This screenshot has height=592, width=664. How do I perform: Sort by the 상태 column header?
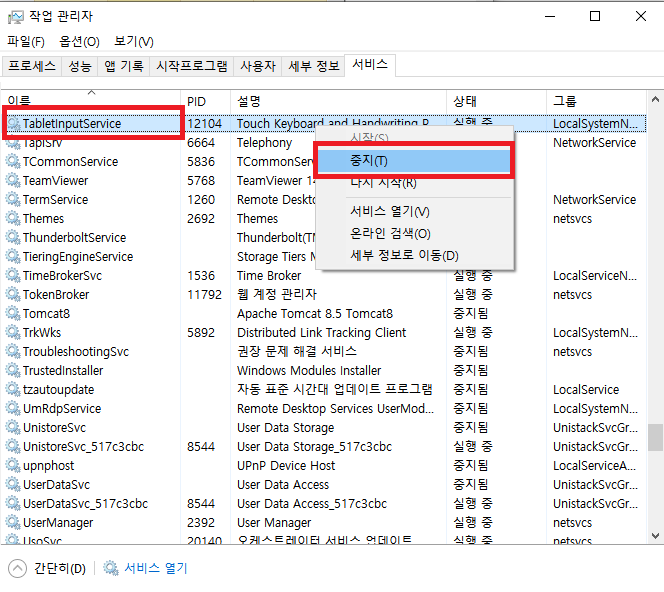click(x=497, y=101)
